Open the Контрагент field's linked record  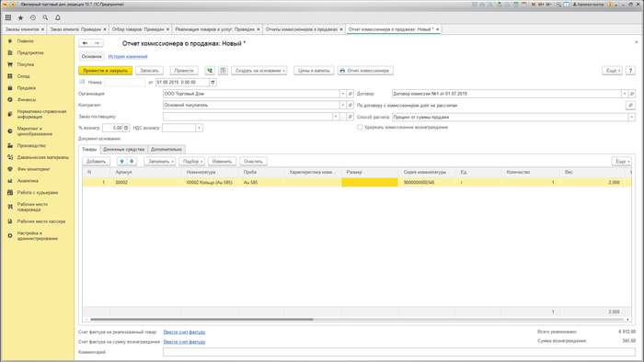point(351,106)
